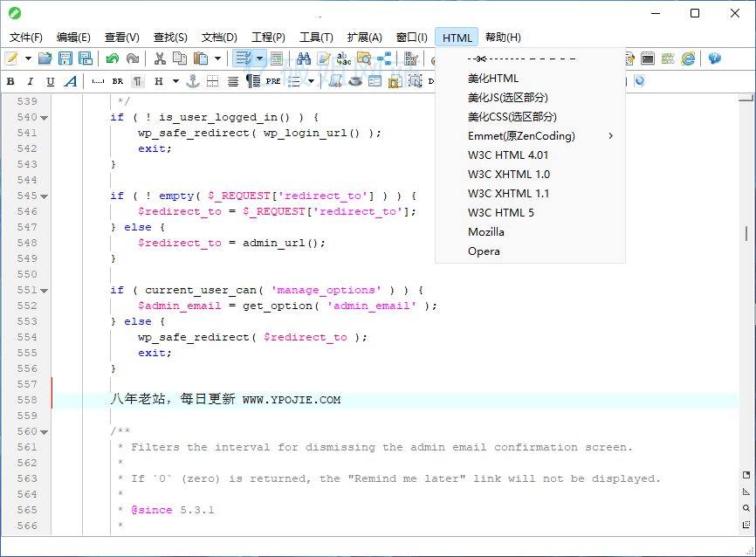Screen dimensions: 756x557
Task: Collapse the code fold at line 540
Action: coord(45,118)
